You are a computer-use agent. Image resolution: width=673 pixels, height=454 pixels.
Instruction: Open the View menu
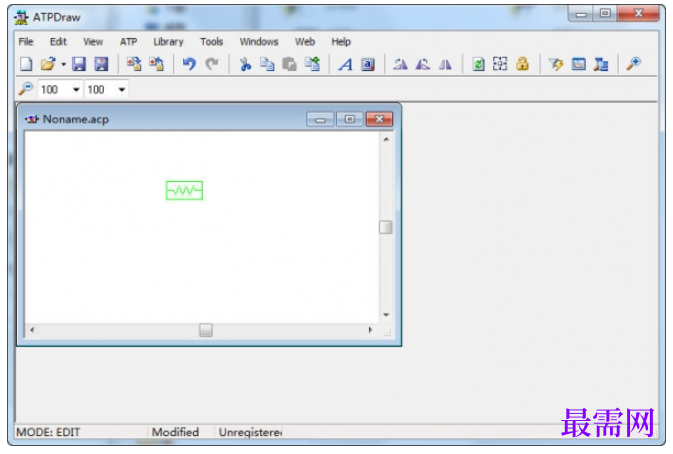(93, 42)
